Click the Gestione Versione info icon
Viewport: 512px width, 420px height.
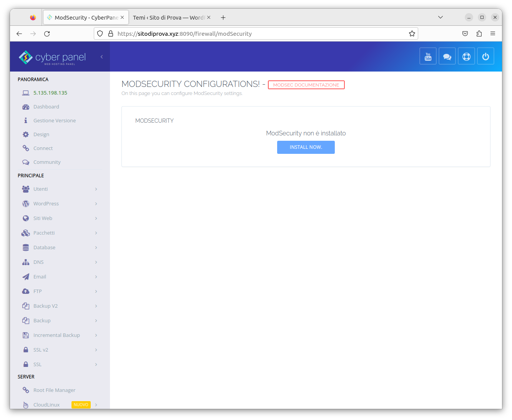point(26,120)
